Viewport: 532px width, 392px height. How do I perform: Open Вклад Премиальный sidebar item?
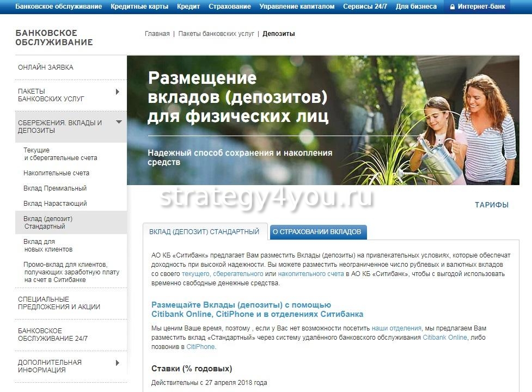click(55, 188)
